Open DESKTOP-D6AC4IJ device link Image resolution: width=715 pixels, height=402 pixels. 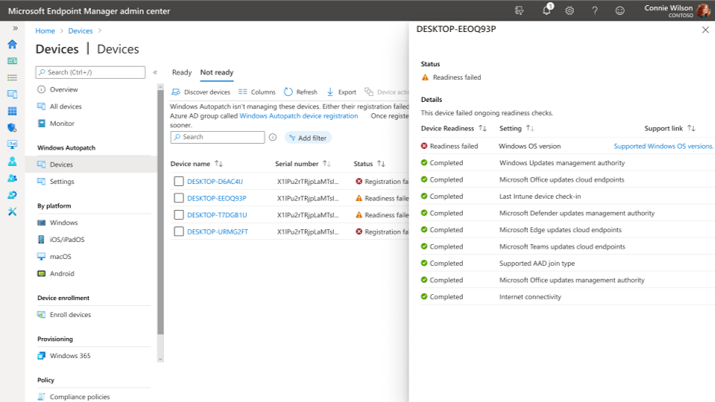click(215, 181)
